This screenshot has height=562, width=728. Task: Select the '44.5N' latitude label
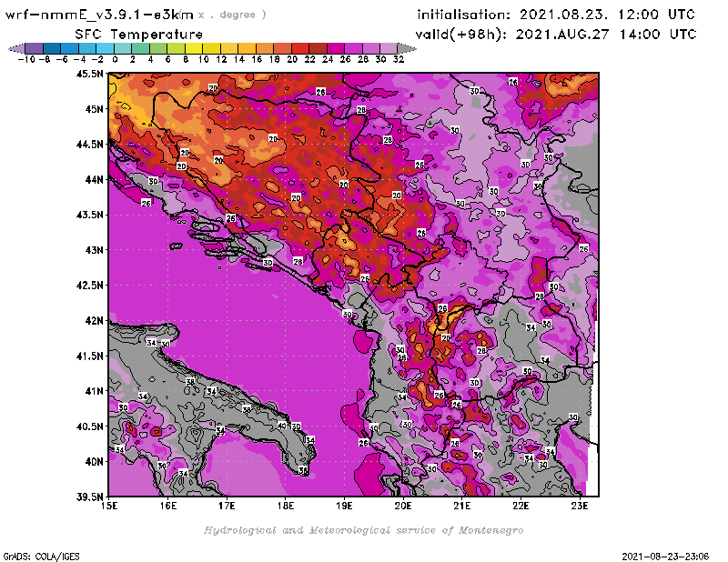point(89,145)
